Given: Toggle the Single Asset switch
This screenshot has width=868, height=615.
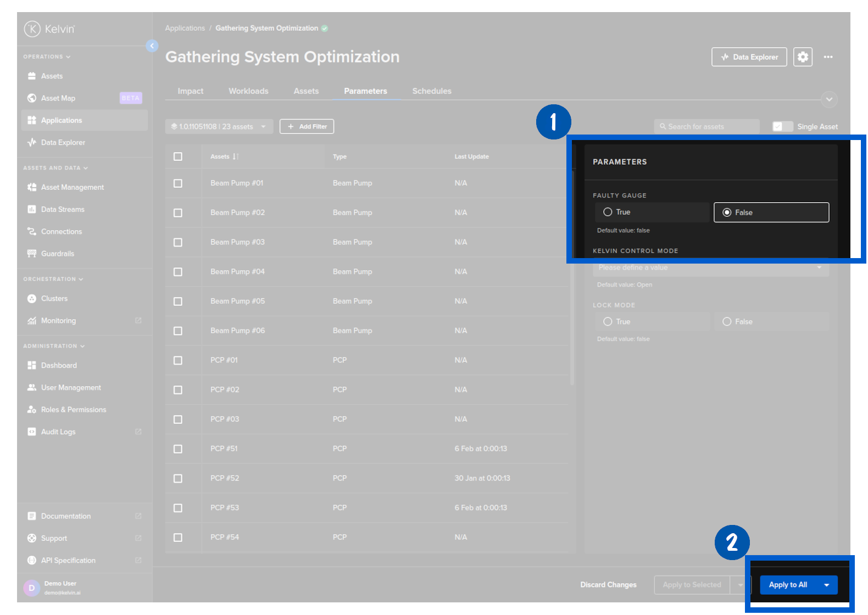Looking at the screenshot, I should pos(782,127).
